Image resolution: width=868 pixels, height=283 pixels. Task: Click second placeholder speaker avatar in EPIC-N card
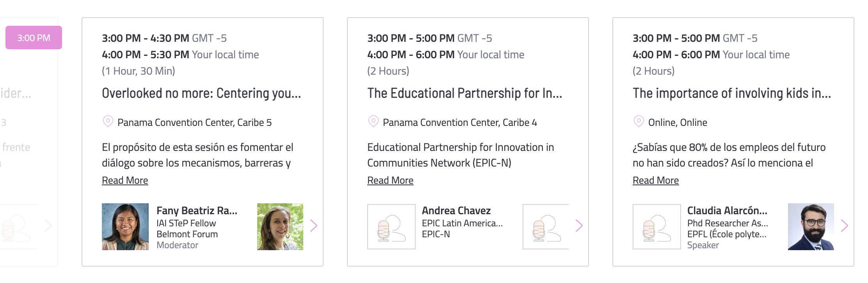click(546, 227)
